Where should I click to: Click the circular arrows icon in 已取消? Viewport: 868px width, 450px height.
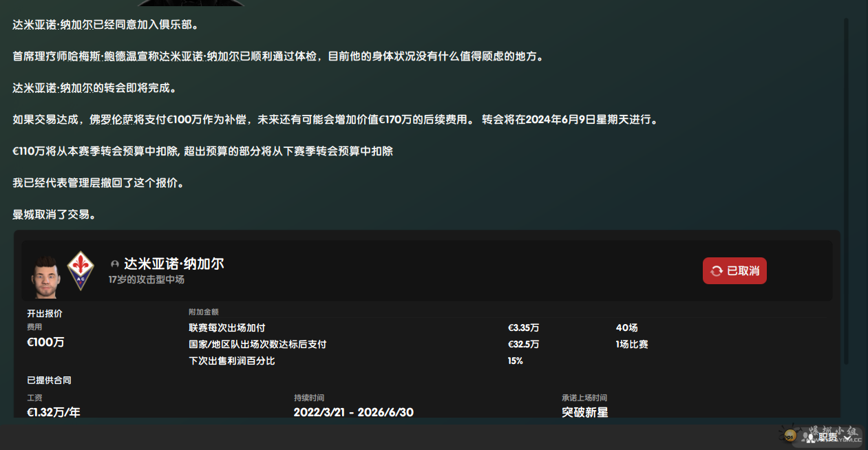click(717, 271)
